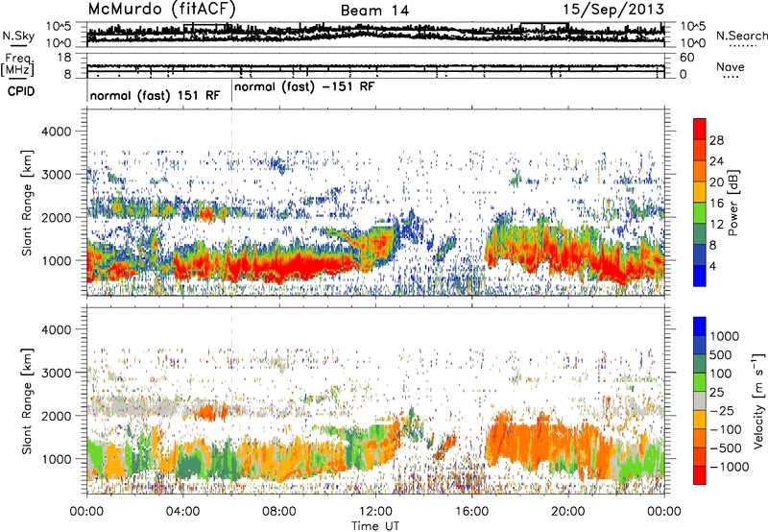Click the '16' label on Power colorbar

click(x=716, y=204)
